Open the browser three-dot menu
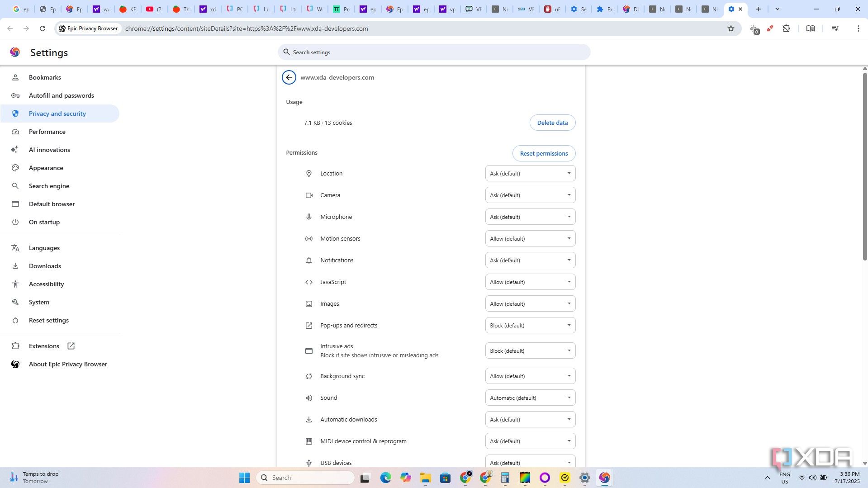Viewport: 868px width, 488px height. click(859, 28)
